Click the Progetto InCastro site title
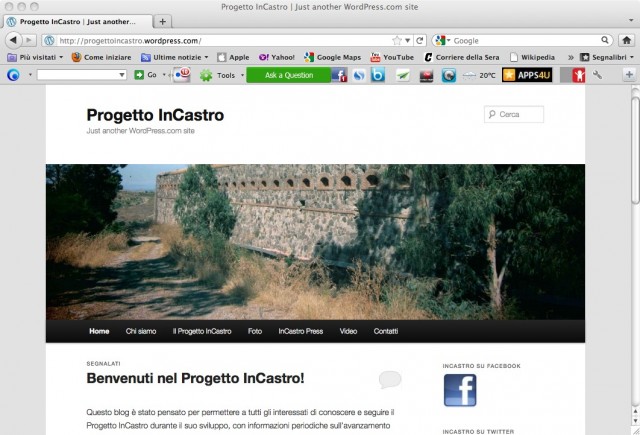Screen dimensions: 640x435 (155, 115)
